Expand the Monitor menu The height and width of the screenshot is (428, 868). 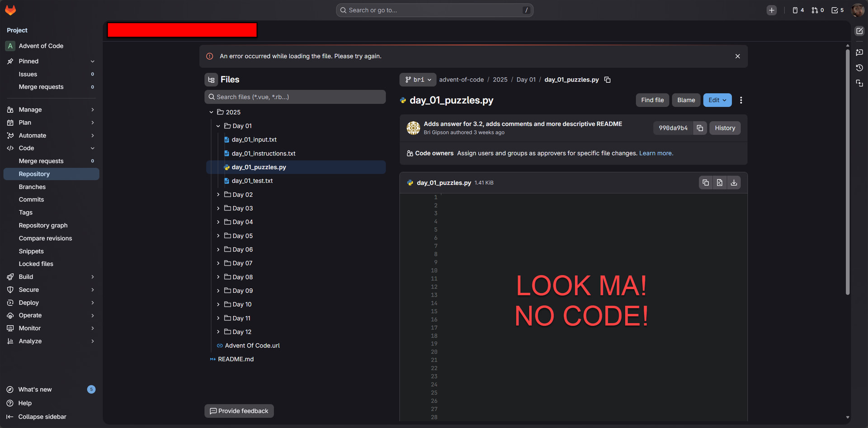coord(51,328)
